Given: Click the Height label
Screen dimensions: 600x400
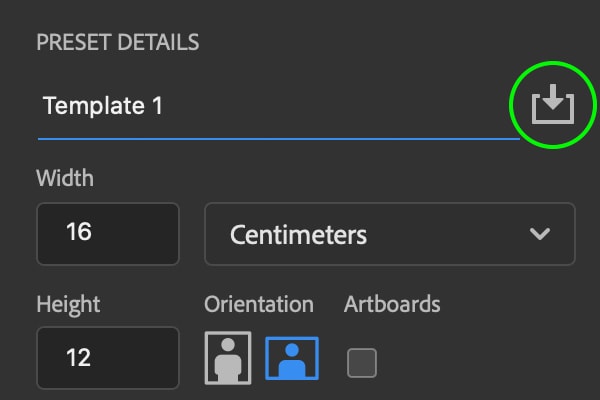Looking at the screenshot, I should pyautogui.click(x=68, y=305).
